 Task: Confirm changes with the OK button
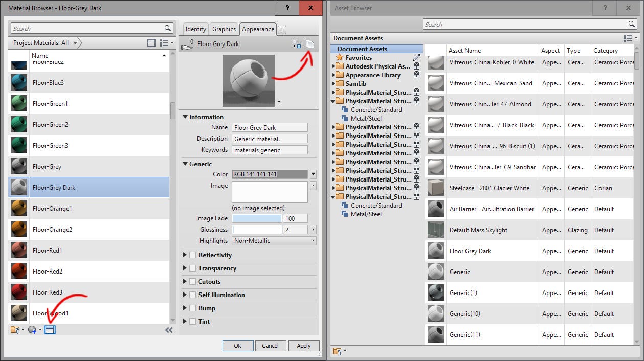pyautogui.click(x=237, y=345)
